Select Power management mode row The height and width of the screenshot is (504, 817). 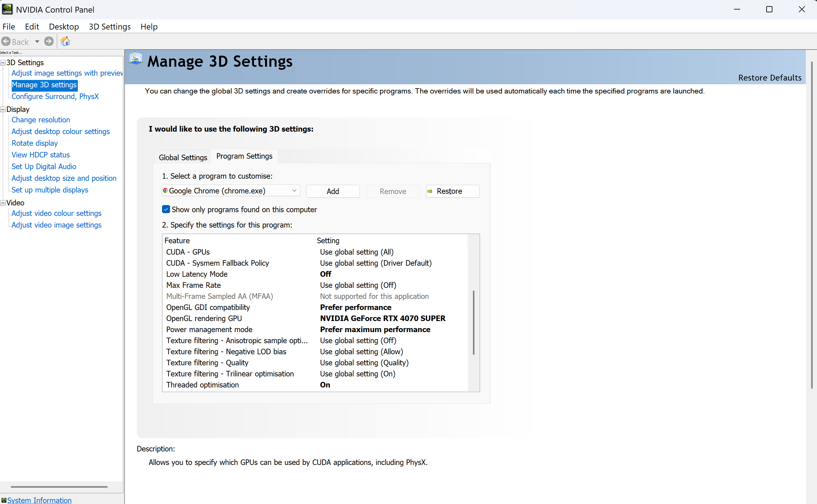tap(315, 329)
